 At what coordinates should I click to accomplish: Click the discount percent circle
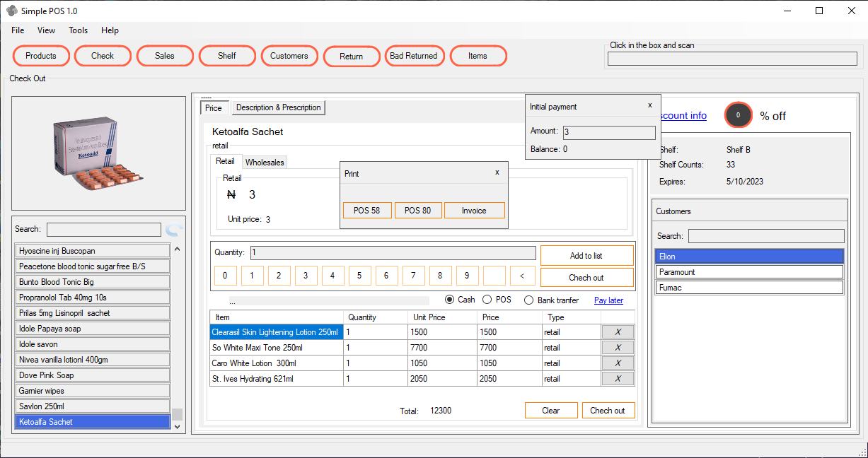click(738, 115)
